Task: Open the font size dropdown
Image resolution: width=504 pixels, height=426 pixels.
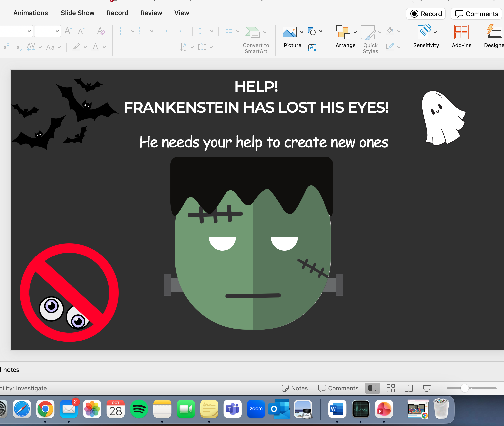Action: coord(57,31)
